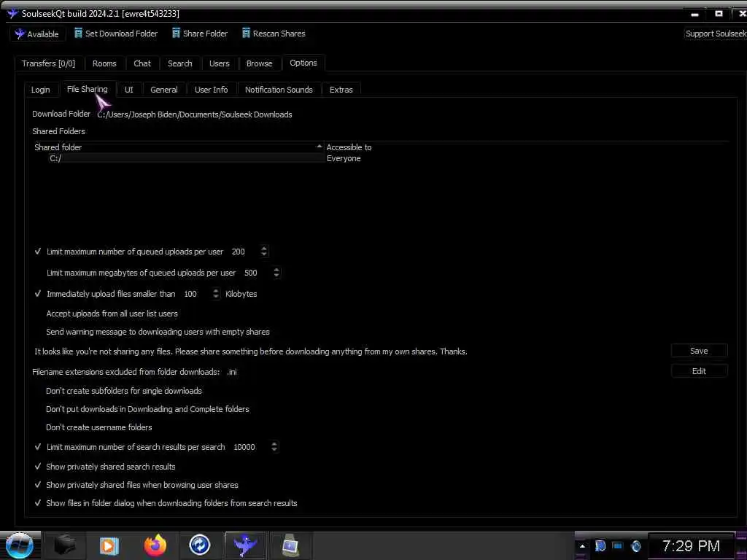747x560 pixels.
Task: Click the 10000 search results value field
Action: [x=249, y=447]
